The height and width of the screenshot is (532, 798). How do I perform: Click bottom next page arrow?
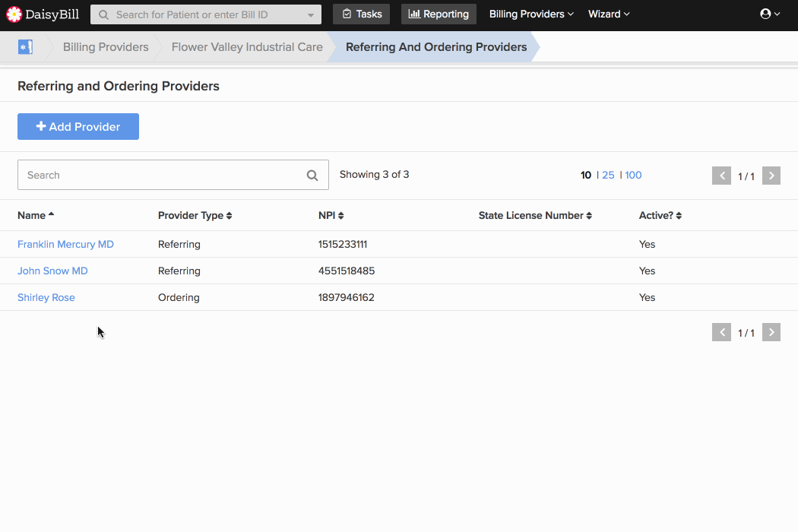771,332
